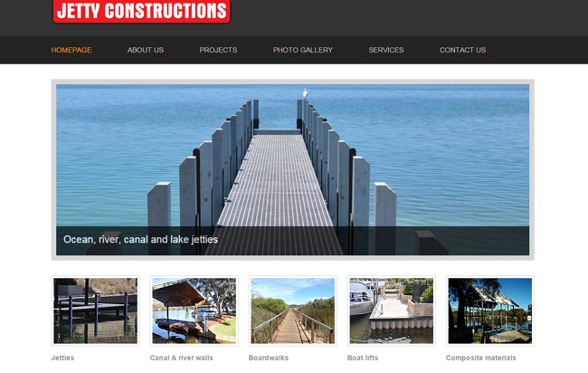Image resolution: width=588 pixels, height=373 pixels.
Task: Go to the About Us page
Action: pyautogui.click(x=146, y=50)
